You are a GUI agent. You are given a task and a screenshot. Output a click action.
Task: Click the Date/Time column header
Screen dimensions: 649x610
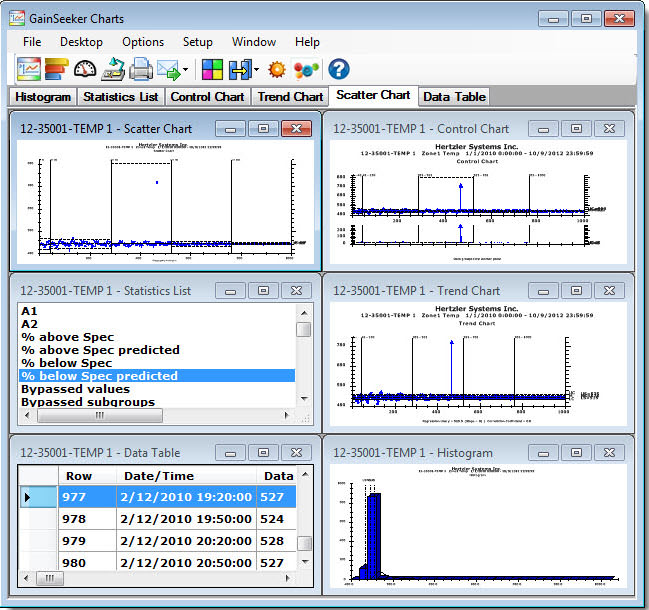point(159,476)
